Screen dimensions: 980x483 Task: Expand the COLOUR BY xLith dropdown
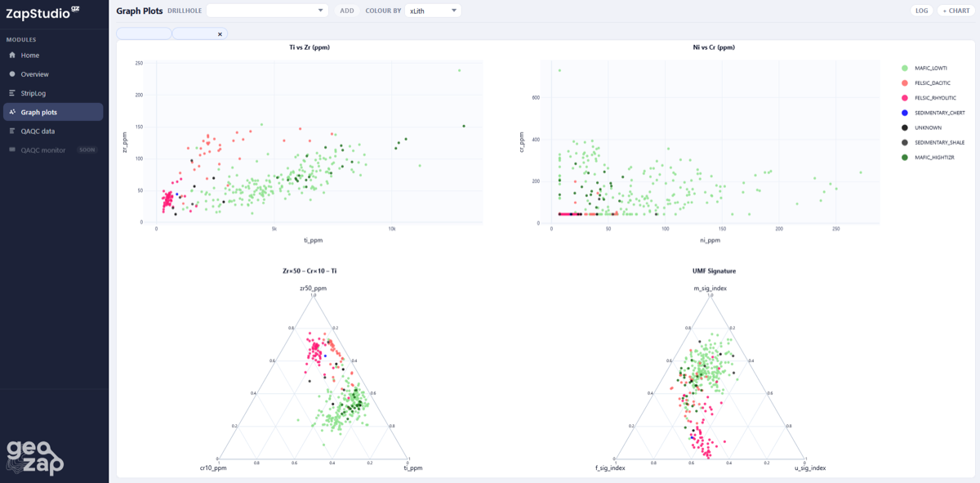[x=433, y=11]
